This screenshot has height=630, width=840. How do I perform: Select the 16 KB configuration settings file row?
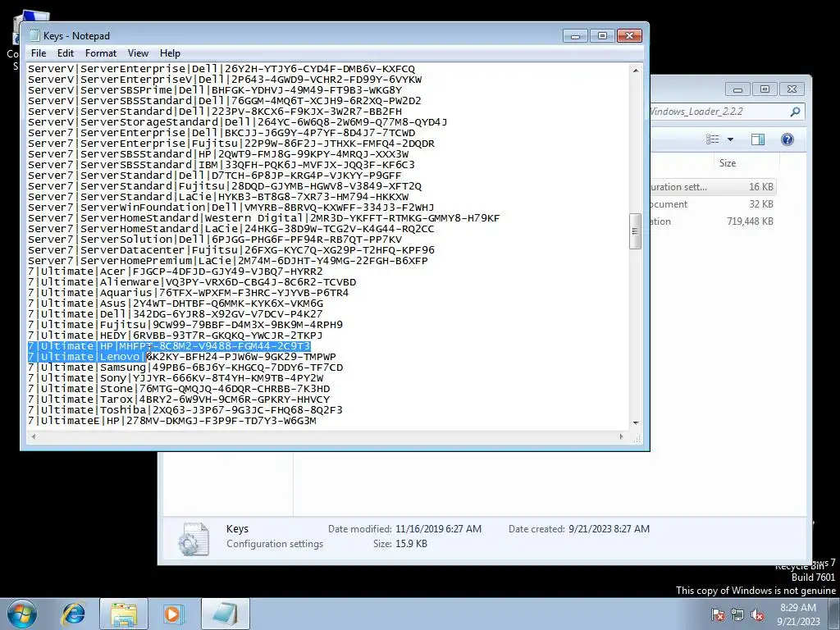coord(713,187)
